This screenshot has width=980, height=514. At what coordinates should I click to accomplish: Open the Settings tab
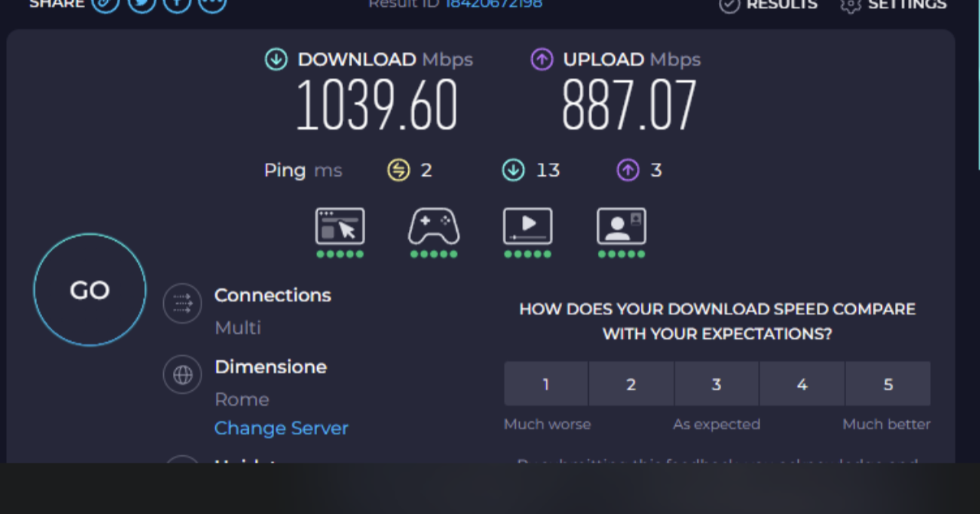(893, 5)
